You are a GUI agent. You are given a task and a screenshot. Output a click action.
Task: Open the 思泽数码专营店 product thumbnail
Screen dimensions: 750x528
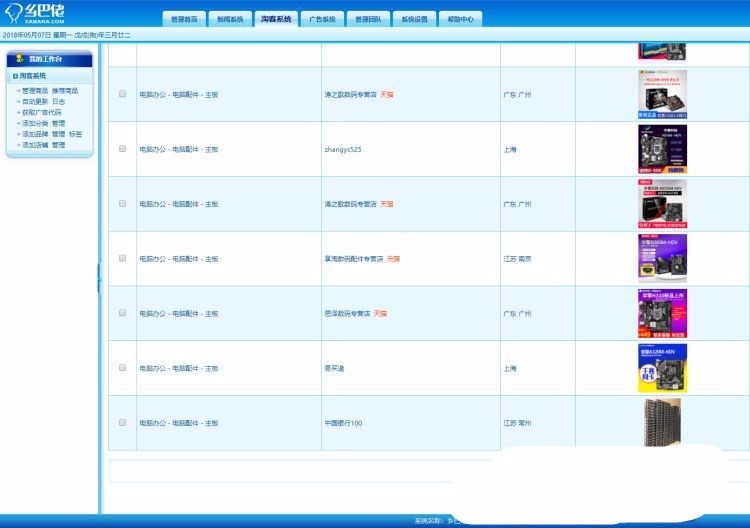click(x=662, y=313)
